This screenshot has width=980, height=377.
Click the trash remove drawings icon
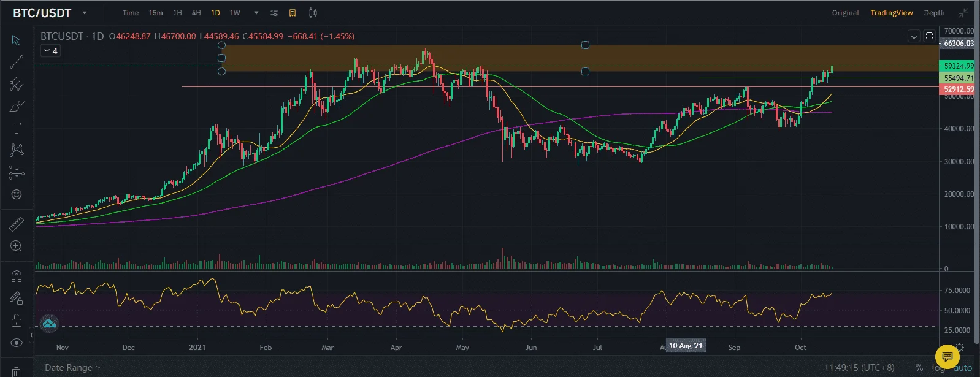17,371
